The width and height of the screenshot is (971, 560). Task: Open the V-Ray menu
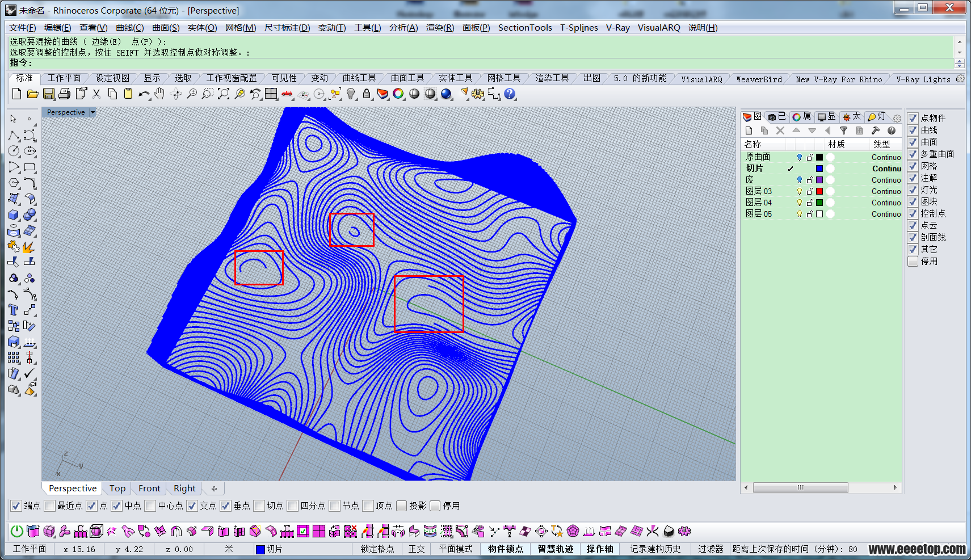[617, 27]
